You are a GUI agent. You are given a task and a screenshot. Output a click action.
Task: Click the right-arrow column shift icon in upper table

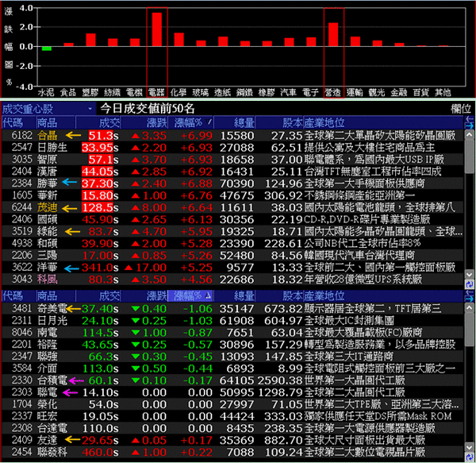click(470, 125)
